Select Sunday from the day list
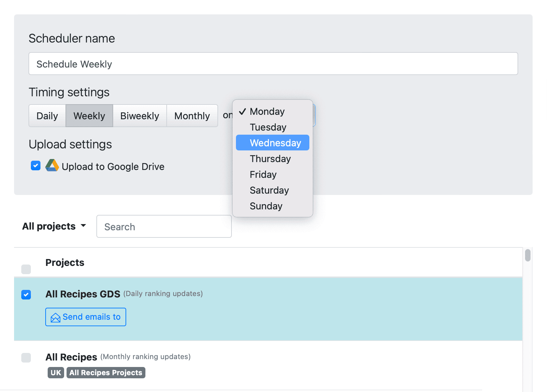This screenshot has height=392, width=547. click(x=273, y=206)
